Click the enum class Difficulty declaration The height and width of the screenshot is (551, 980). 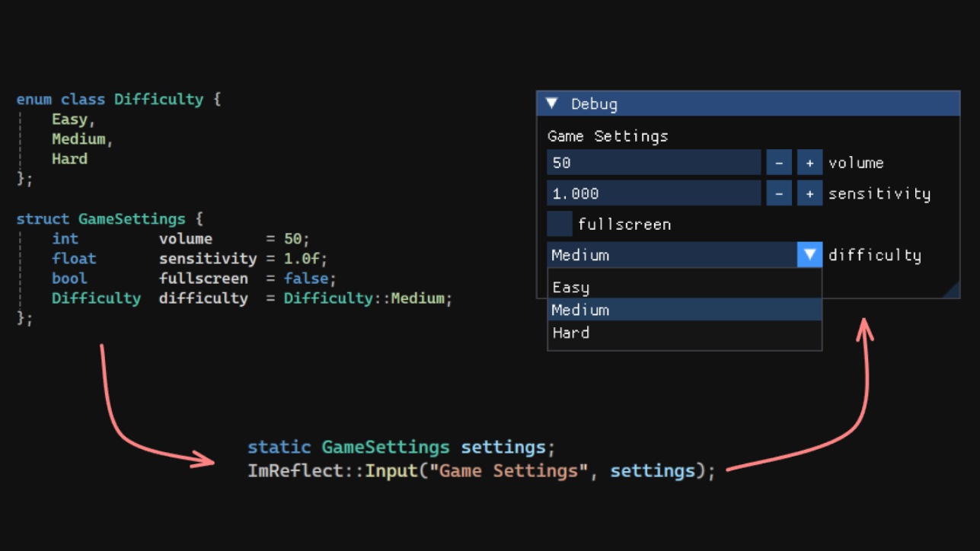coord(118,100)
